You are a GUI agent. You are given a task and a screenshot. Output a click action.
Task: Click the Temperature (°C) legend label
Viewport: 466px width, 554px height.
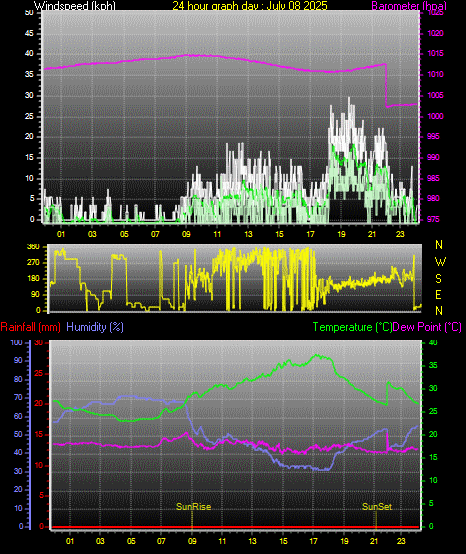pyautogui.click(x=352, y=327)
